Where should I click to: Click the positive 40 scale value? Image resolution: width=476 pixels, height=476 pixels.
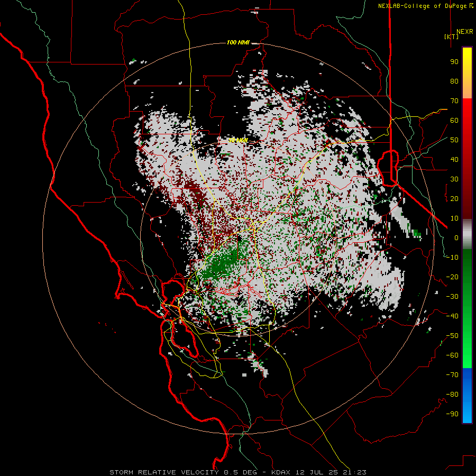pos(454,159)
